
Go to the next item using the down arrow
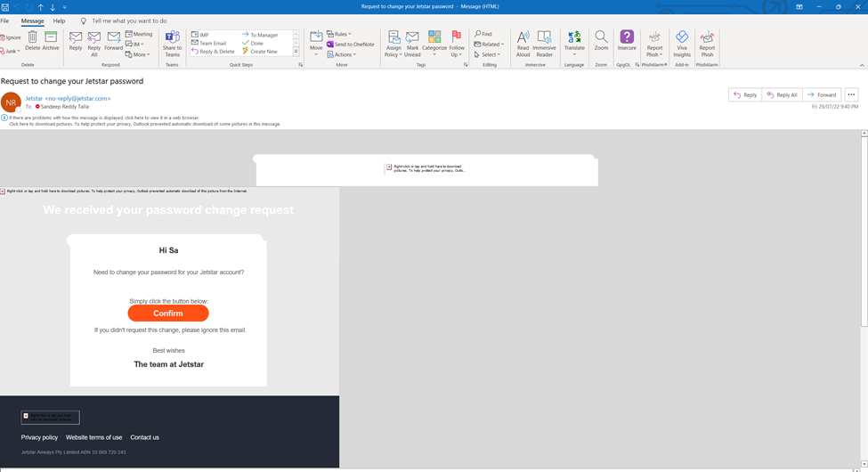click(53, 7)
